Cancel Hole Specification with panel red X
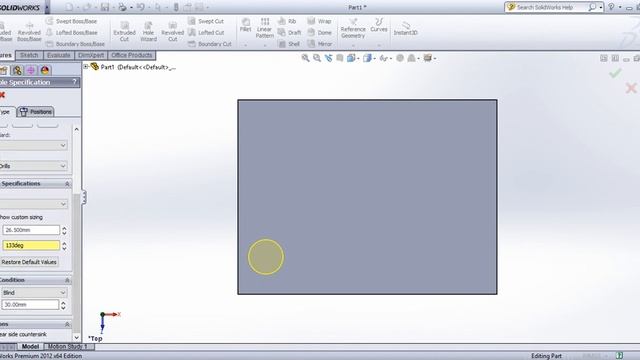This screenshot has height=360, width=640. (x=2, y=95)
